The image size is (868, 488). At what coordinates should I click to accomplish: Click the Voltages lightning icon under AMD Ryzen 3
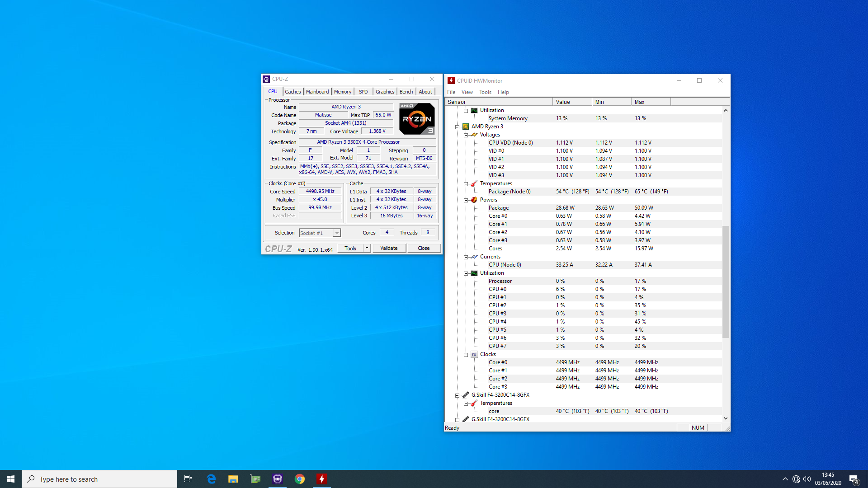point(474,135)
